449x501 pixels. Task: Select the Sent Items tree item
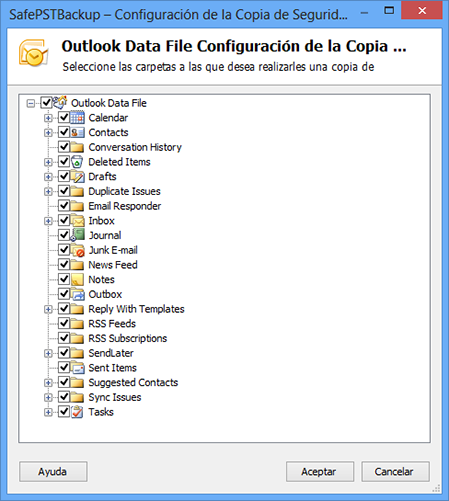[x=112, y=368]
